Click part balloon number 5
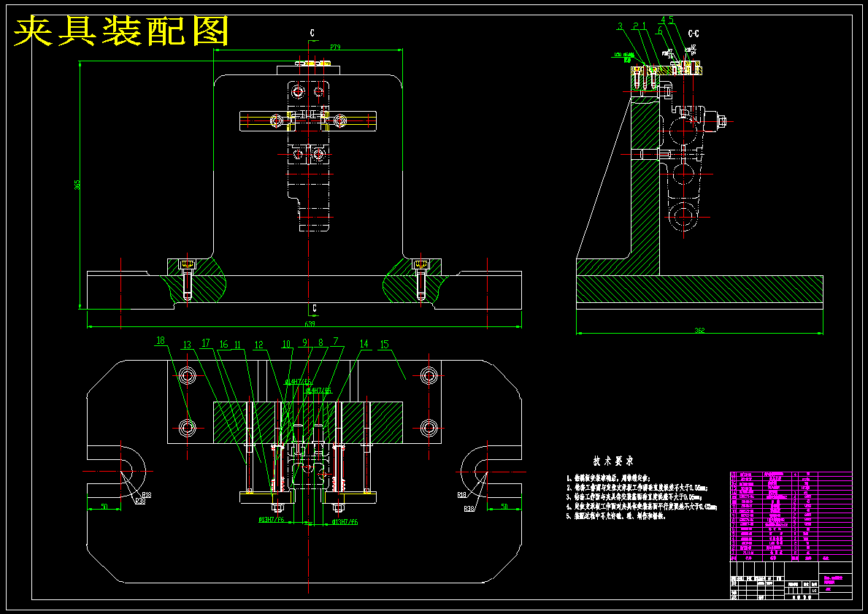 [x=671, y=20]
